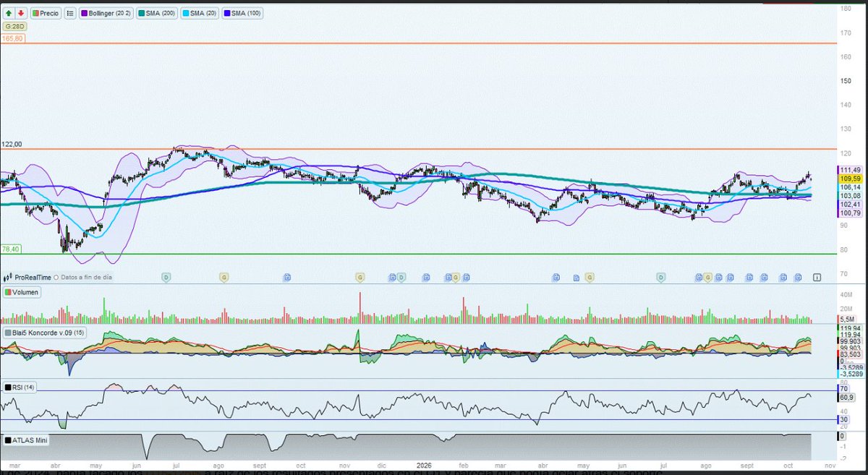Click the price label 106,14
This screenshot has height=475, width=868.
point(848,187)
